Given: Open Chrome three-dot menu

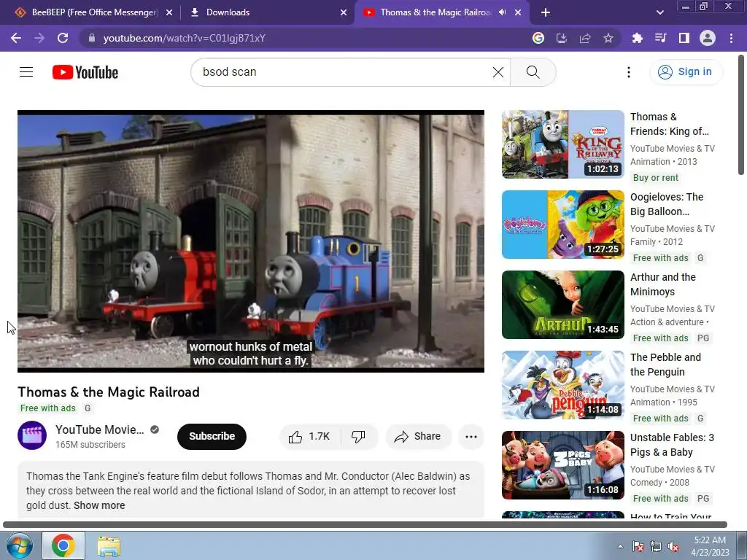Looking at the screenshot, I should [x=731, y=38].
